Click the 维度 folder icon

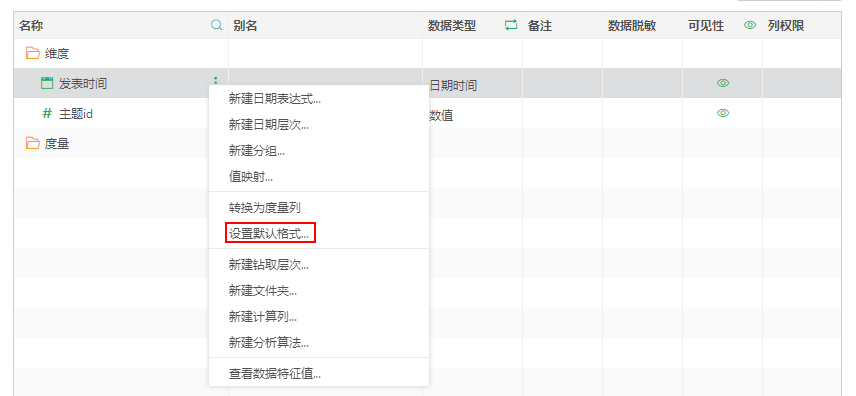point(33,54)
